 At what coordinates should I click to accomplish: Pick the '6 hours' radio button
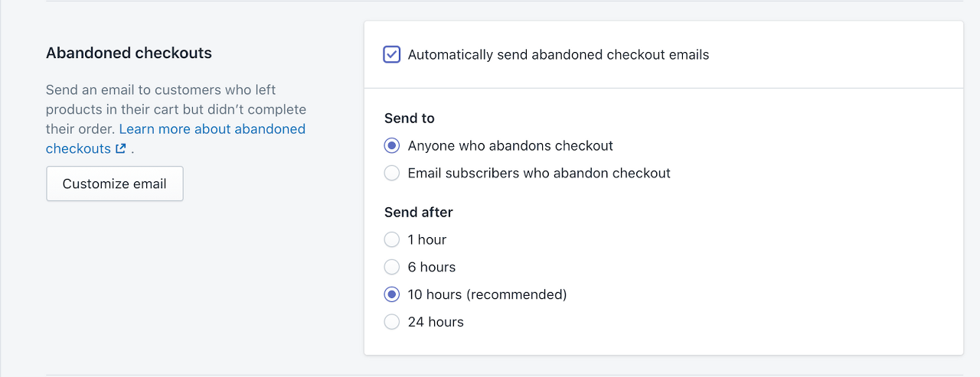pyautogui.click(x=392, y=268)
